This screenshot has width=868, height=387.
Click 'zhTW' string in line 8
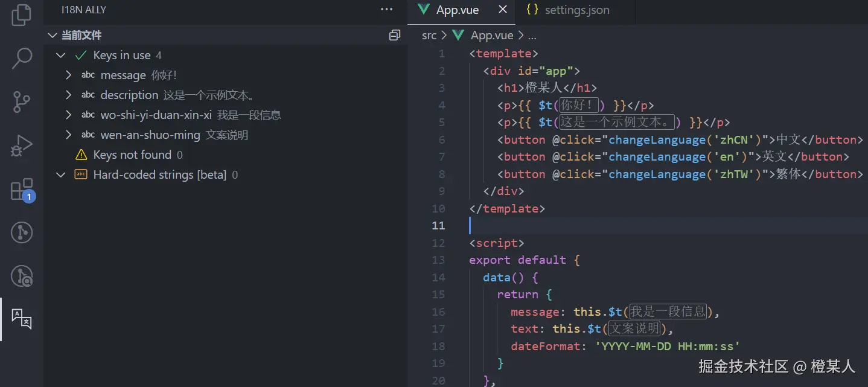tap(736, 174)
